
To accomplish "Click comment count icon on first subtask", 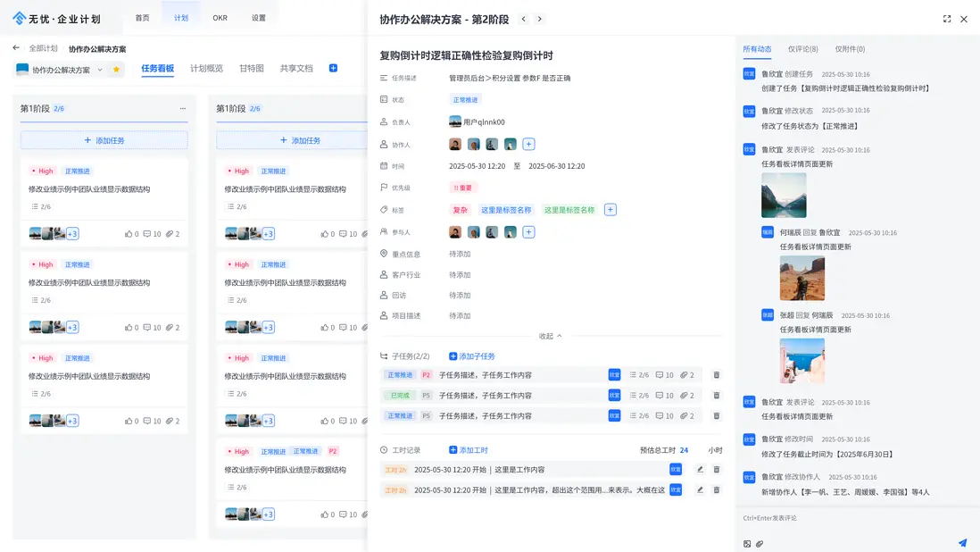I will pos(660,375).
